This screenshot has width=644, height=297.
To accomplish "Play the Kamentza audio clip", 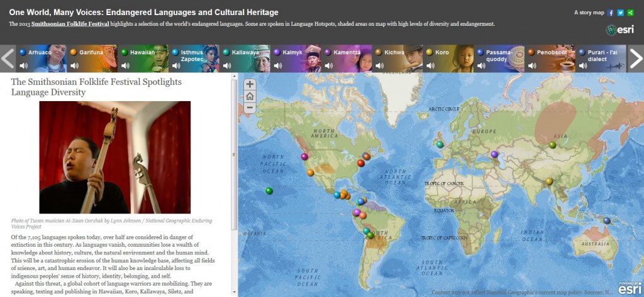I will point(328,65).
